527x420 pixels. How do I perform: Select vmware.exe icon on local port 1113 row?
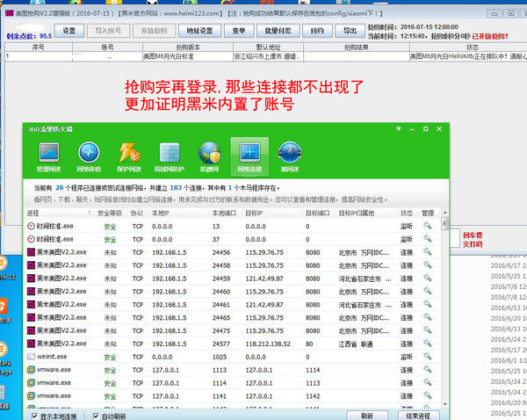31,370
